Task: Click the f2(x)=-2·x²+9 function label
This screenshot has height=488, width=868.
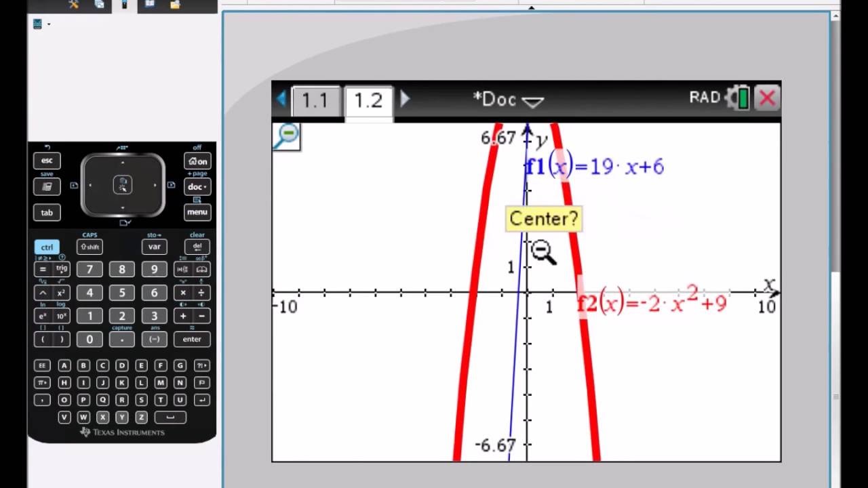Action: (x=652, y=302)
